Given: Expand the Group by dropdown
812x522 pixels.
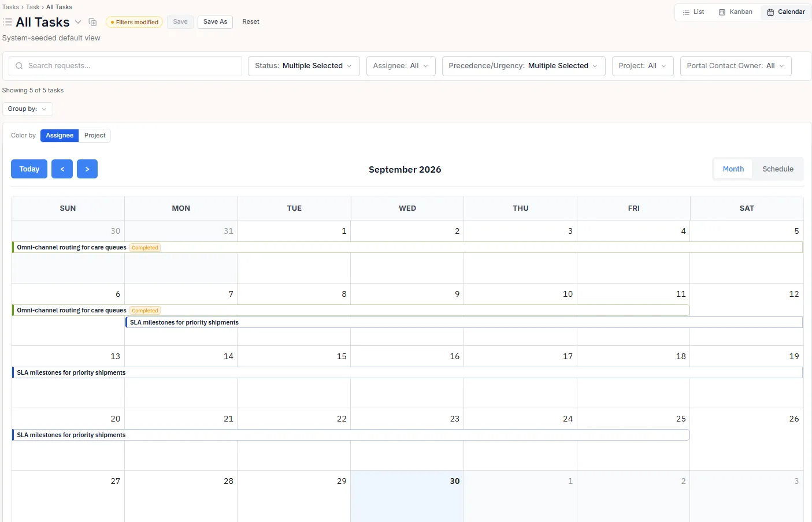Looking at the screenshot, I should [28, 109].
